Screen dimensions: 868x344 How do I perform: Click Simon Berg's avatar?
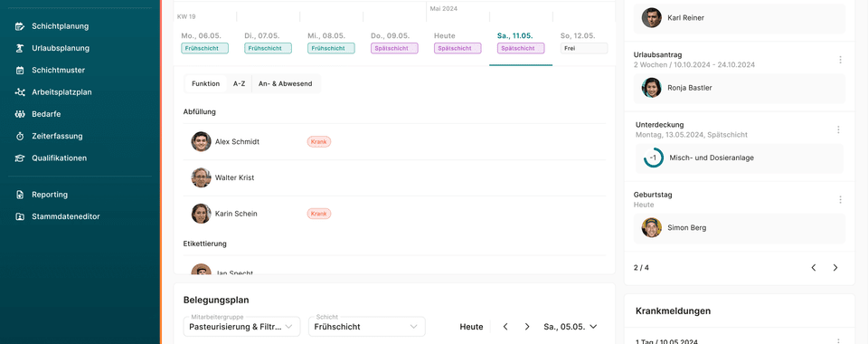652,227
